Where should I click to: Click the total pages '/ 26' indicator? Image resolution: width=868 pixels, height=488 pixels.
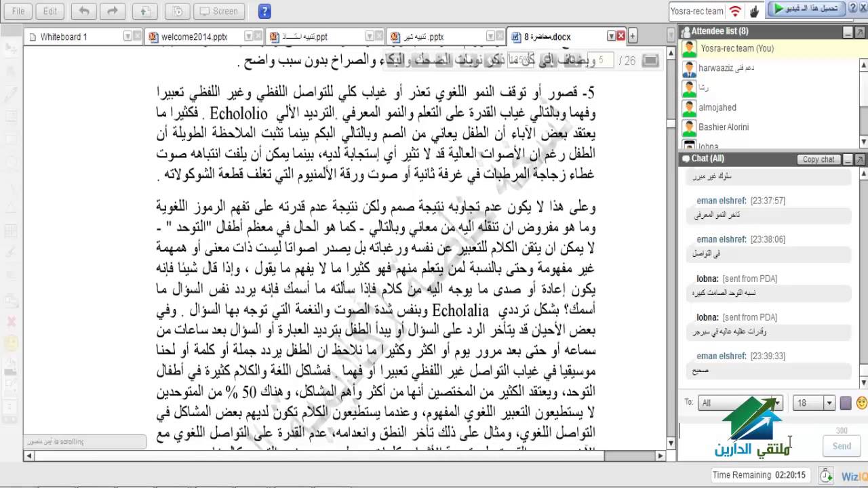click(627, 61)
